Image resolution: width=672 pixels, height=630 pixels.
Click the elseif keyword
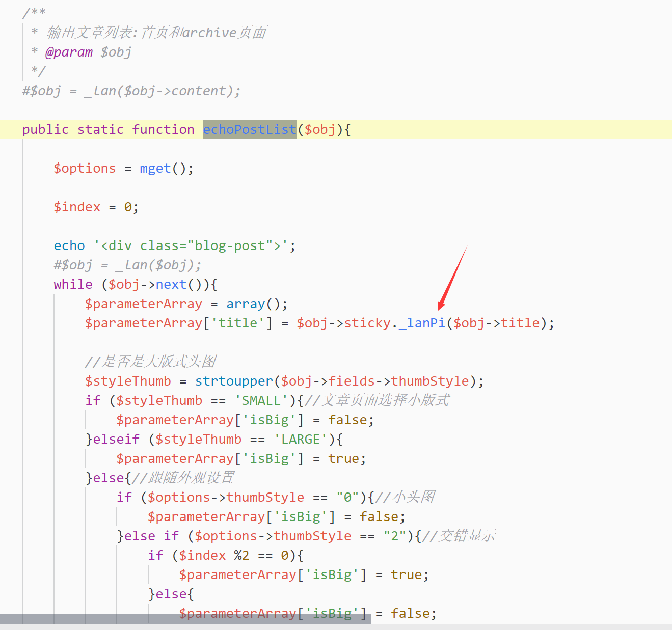click(x=116, y=439)
